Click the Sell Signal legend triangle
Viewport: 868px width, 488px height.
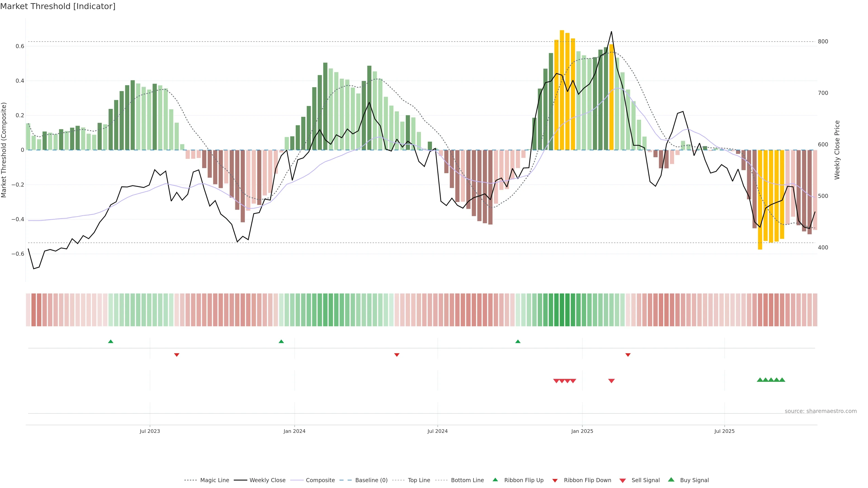pyautogui.click(x=622, y=480)
